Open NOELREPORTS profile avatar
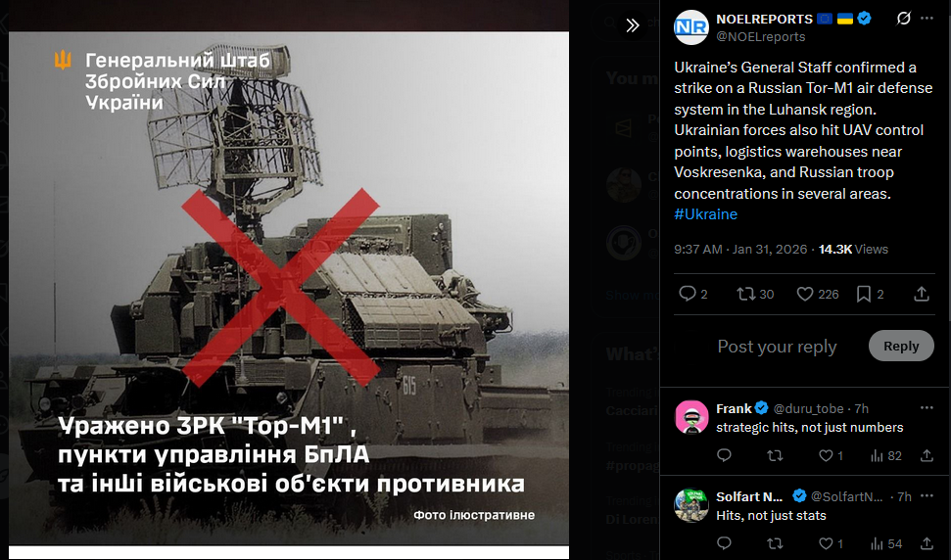 pyautogui.click(x=691, y=27)
